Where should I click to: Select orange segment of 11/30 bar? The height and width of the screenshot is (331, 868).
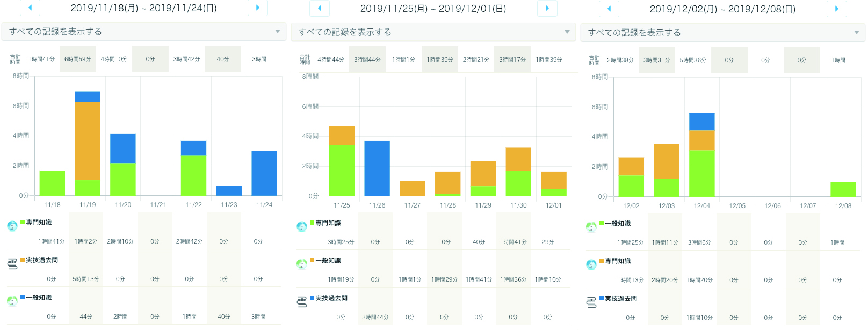tap(518, 159)
